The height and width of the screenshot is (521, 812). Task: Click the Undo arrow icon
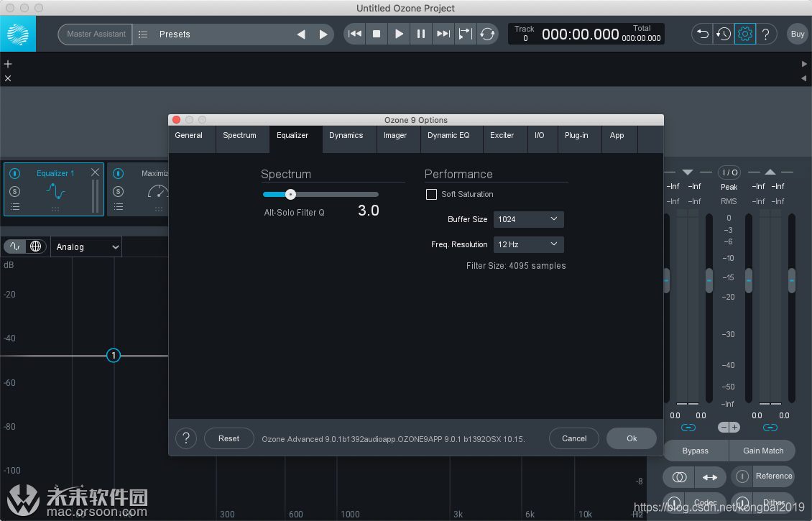click(x=702, y=34)
